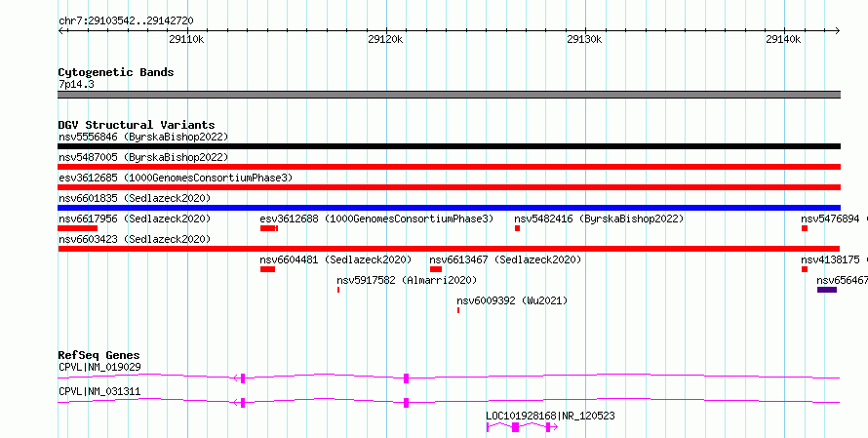The height and width of the screenshot is (438, 868).
Task: Click the 29140k ruler tick label
Action: tap(783, 39)
